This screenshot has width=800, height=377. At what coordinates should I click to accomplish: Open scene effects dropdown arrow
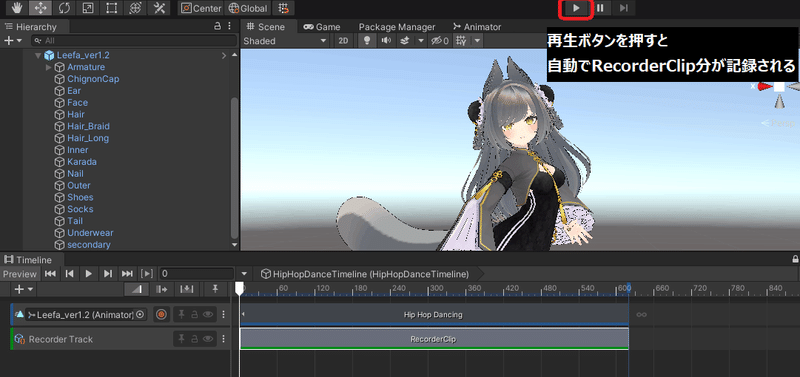421,41
